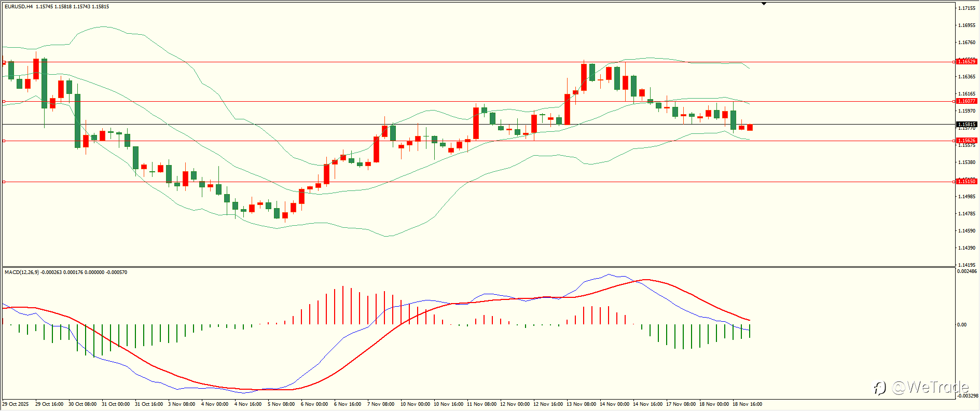Screen dimensions: 980x411
Task: Click the 7 Nov 08:00 time label
Action: (x=381, y=404)
